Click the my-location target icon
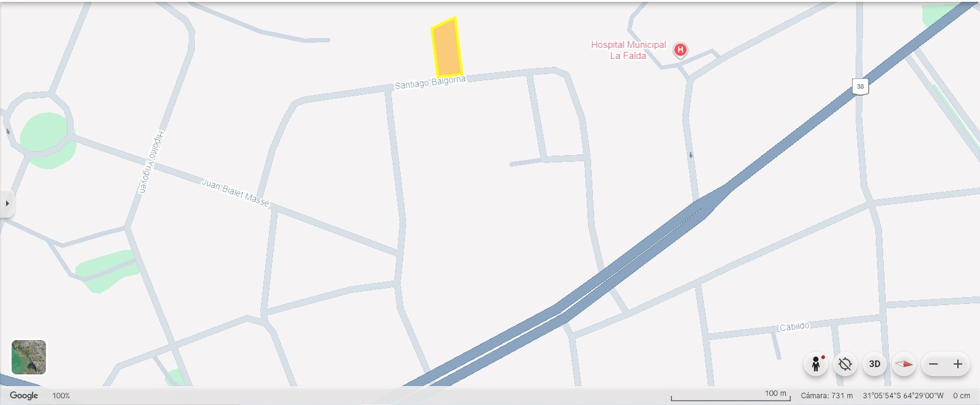The height and width of the screenshot is (405, 980). [845, 364]
